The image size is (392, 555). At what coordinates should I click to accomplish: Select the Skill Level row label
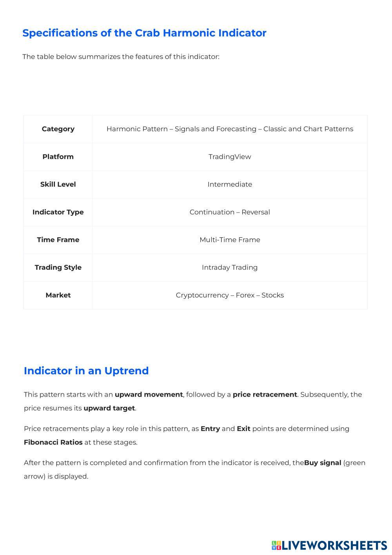[x=58, y=184]
